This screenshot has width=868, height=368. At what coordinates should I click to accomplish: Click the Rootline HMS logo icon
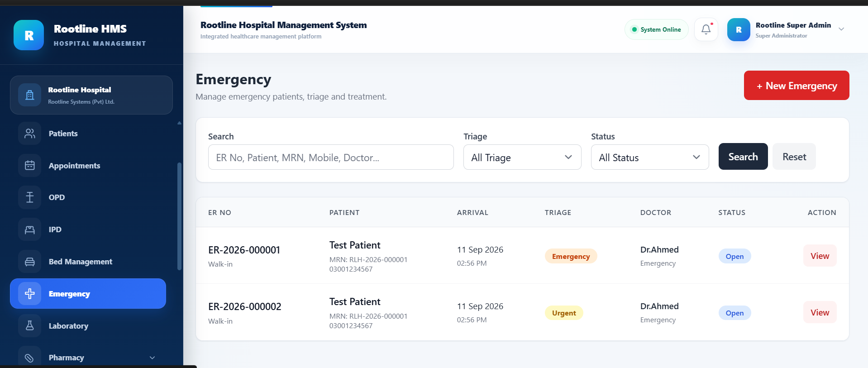[29, 35]
